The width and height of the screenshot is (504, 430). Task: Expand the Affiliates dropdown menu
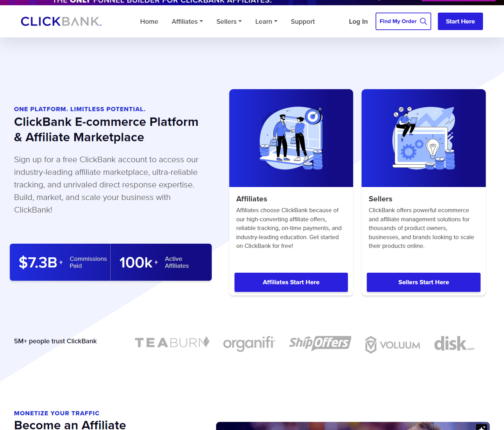pyautogui.click(x=187, y=22)
